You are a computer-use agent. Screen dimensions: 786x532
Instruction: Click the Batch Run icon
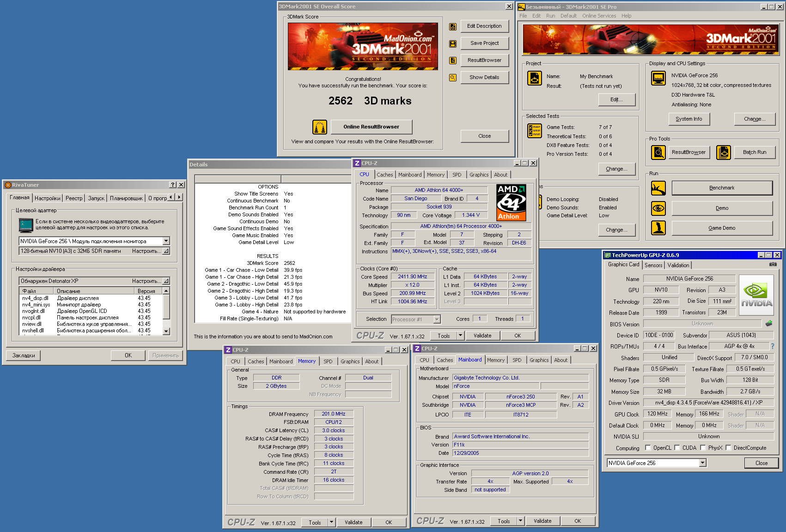[x=724, y=152]
